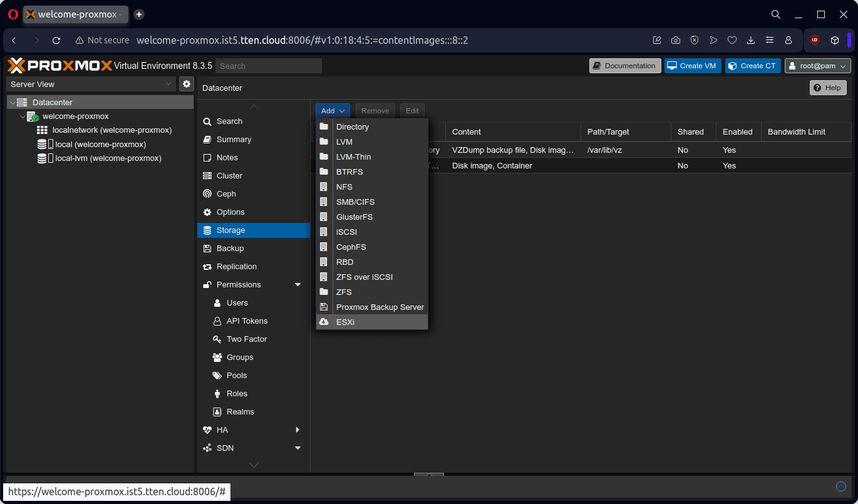Open the Search panel
The image size is (858, 504).
[x=254, y=121]
